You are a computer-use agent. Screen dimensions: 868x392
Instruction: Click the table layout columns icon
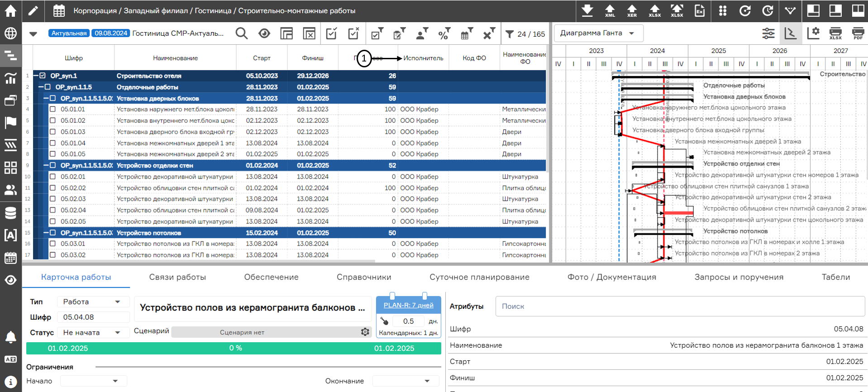[x=286, y=33]
